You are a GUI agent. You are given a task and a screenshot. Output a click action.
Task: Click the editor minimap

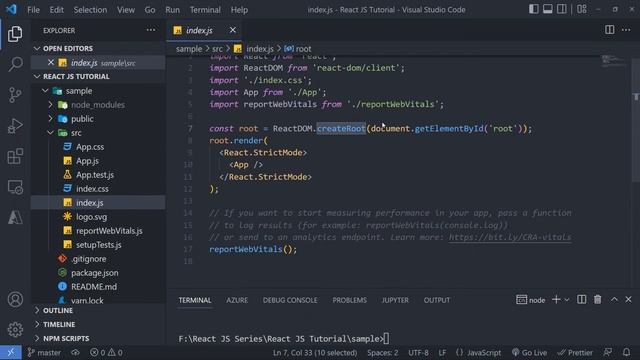point(613,60)
